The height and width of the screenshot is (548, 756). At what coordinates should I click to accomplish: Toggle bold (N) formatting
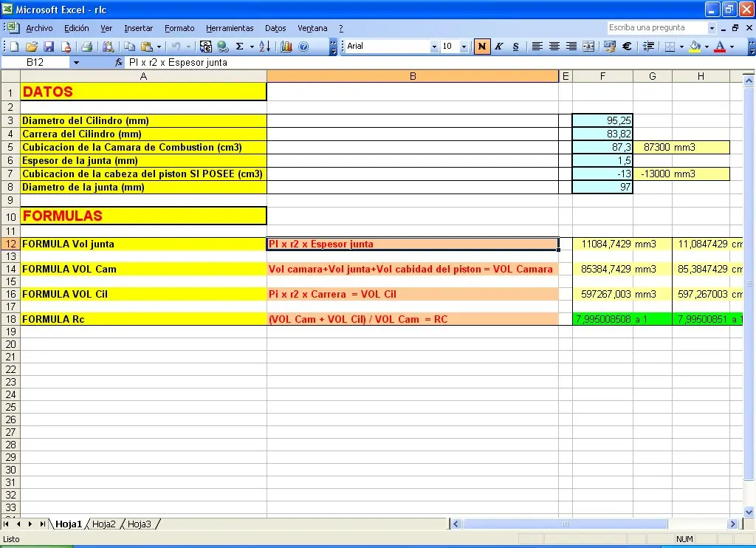pos(481,47)
